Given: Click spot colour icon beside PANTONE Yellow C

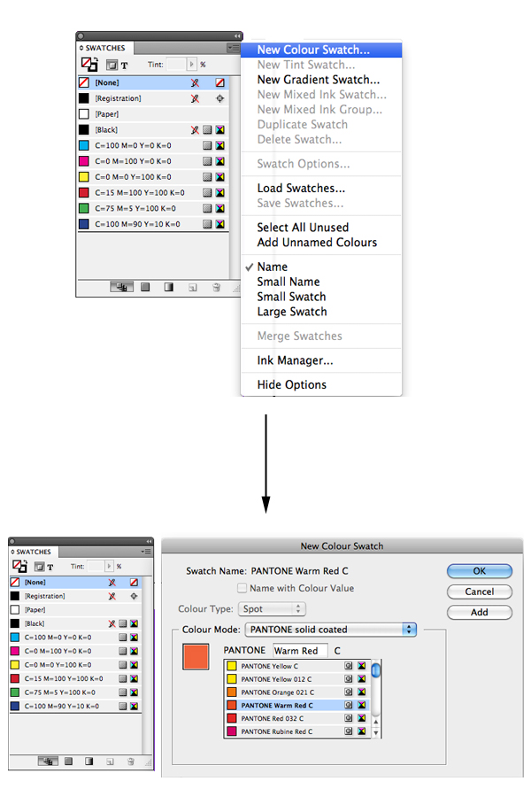Looking at the screenshot, I should coord(349,666).
